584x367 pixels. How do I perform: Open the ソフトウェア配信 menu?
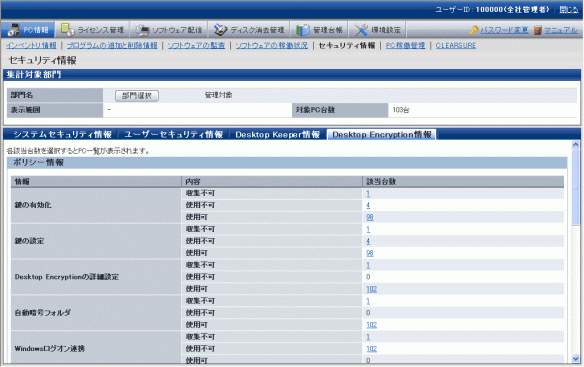tap(177, 30)
